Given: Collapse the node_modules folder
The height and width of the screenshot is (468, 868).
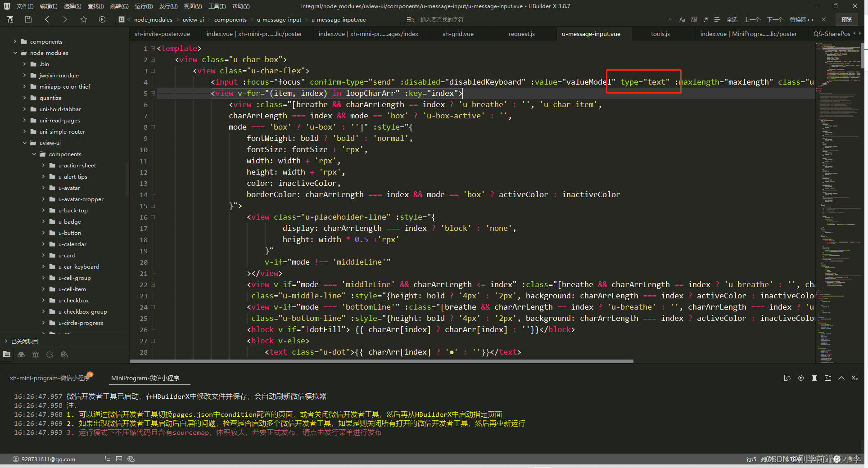Looking at the screenshot, I should click(x=15, y=53).
